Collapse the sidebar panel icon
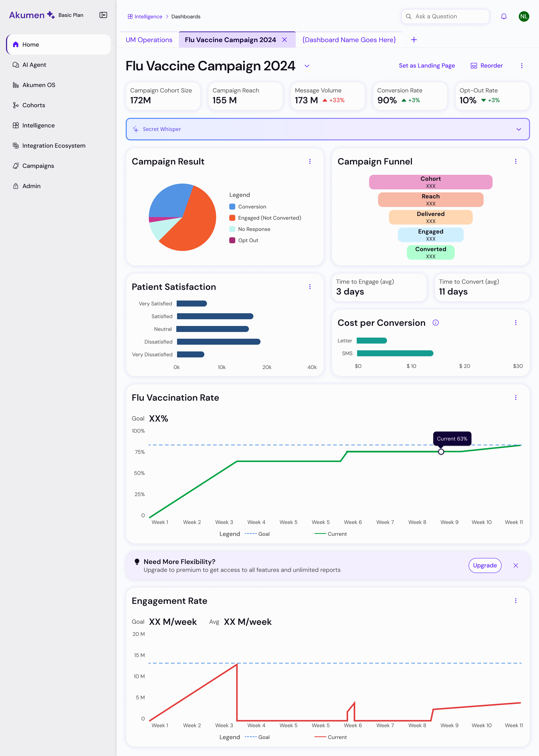 (x=103, y=15)
